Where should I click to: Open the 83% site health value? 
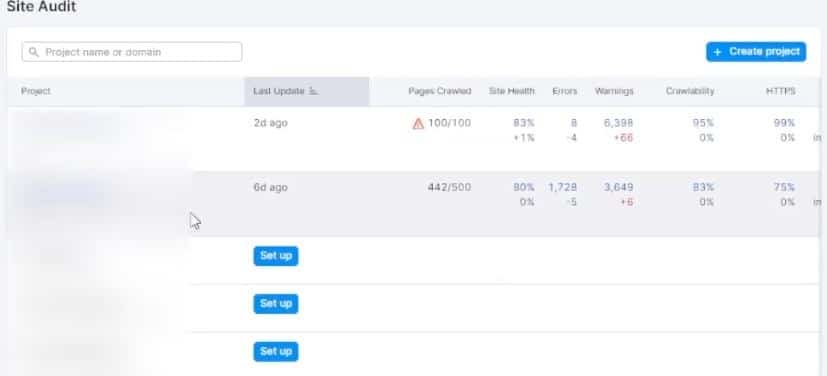click(524, 123)
